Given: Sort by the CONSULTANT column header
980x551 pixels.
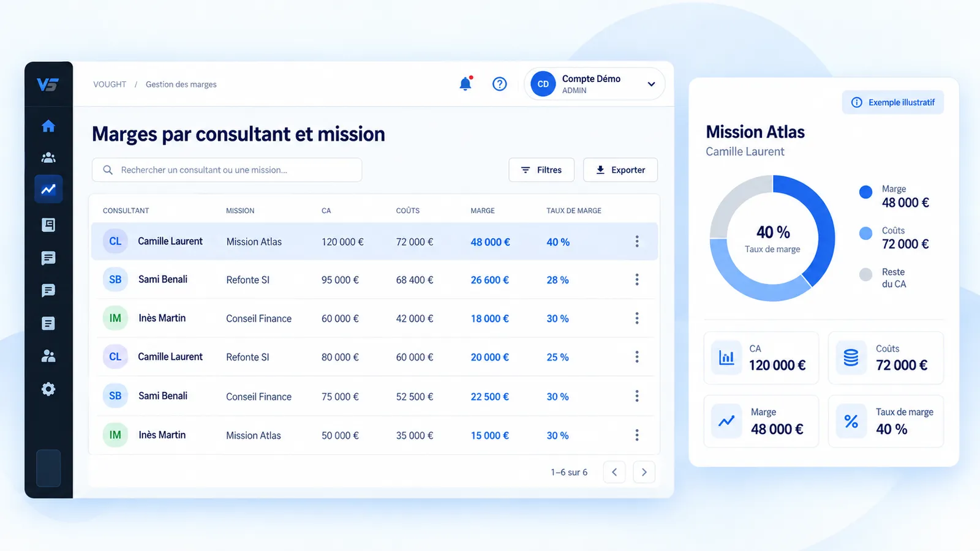Looking at the screenshot, I should click(126, 211).
